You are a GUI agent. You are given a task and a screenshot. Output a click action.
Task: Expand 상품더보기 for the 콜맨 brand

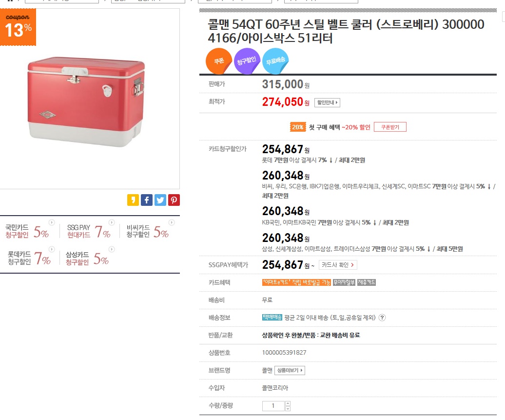(x=290, y=370)
